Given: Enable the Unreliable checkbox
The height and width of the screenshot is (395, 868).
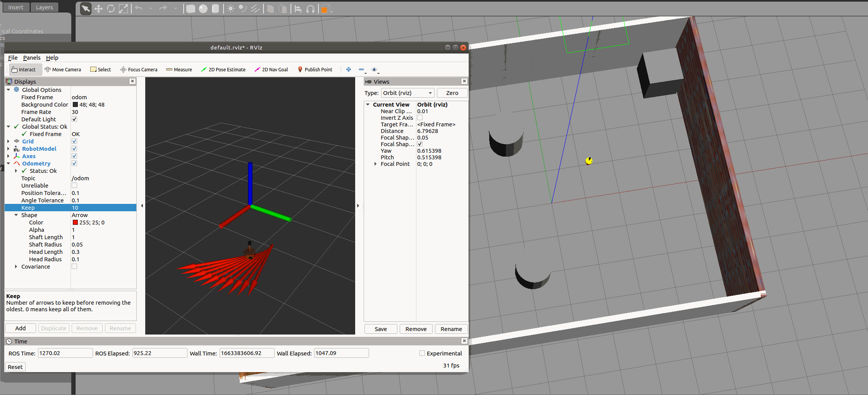Looking at the screenshot, I should (74, 185).
